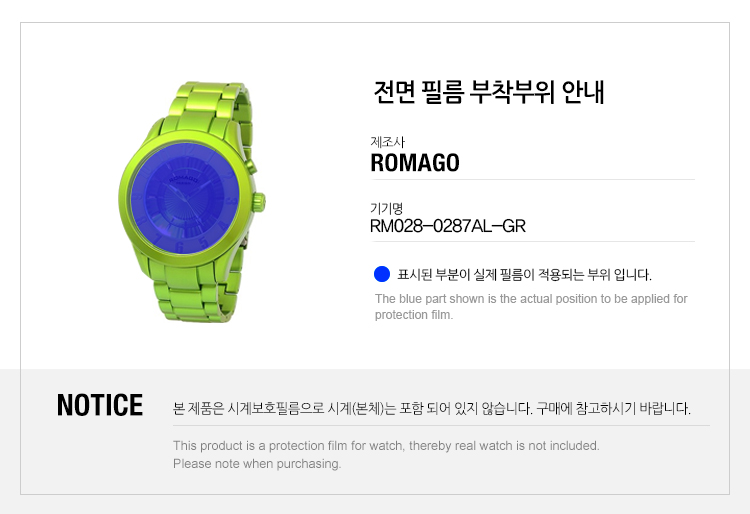
Task: Click the upper pusher button on watch
Action: 251,165
